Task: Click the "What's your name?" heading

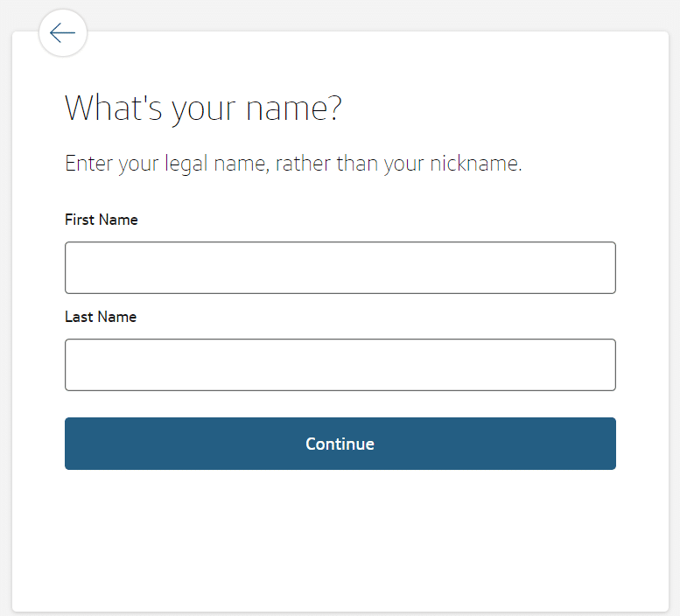Action: click(x=203, y=108)
